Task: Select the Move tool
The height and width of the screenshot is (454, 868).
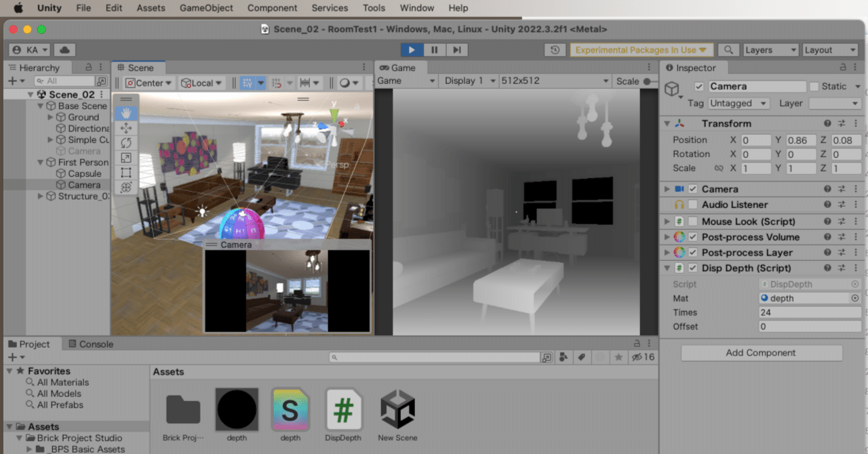Action: pos(126,127)
